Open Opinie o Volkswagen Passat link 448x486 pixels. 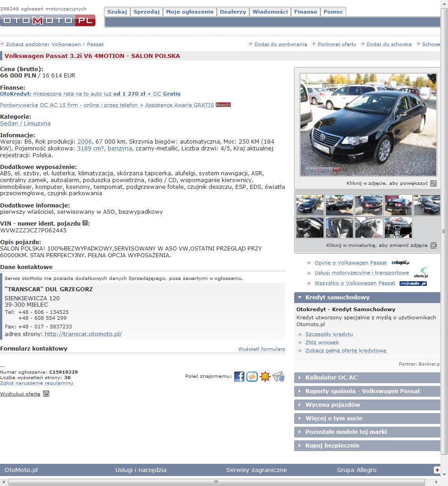click(350, 263)
